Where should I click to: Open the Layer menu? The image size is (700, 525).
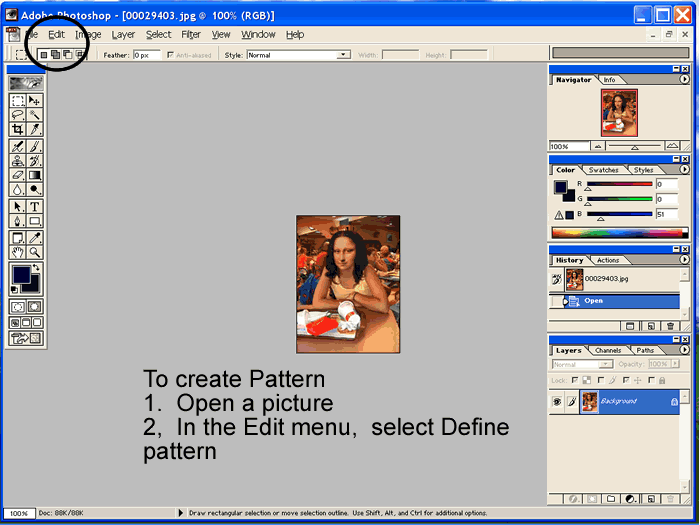click(x=123, y=34)
